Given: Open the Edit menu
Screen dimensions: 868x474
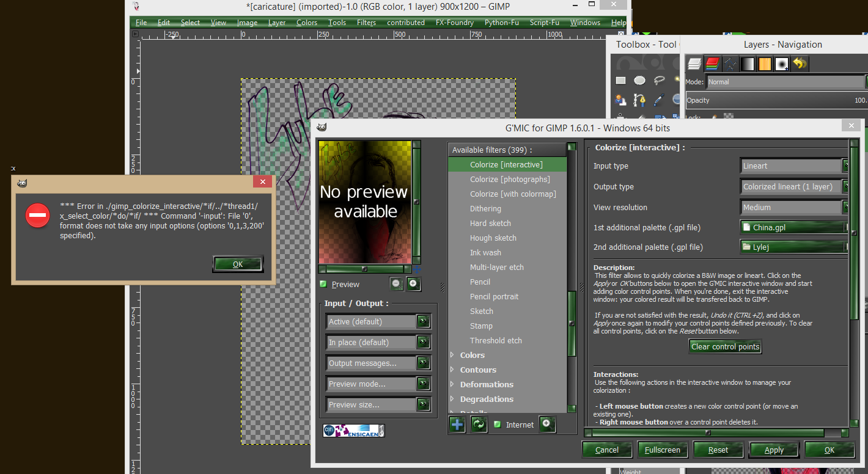Looking at the screenshot, I should 164,23.
